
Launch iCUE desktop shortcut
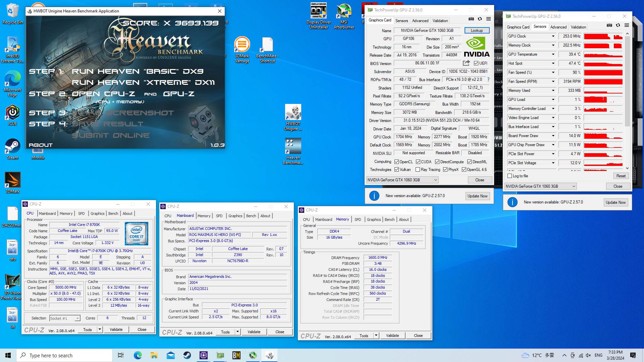[12, 115]
